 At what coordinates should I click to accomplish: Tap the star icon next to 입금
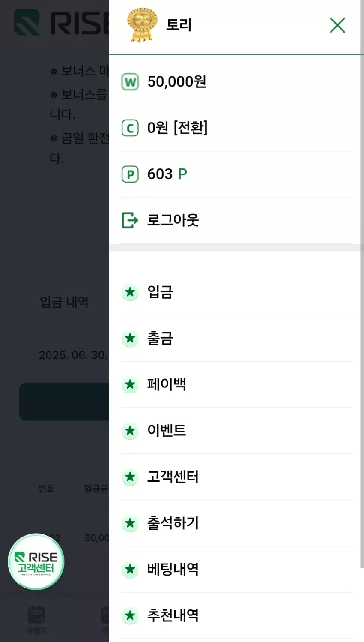coord(130,292)
